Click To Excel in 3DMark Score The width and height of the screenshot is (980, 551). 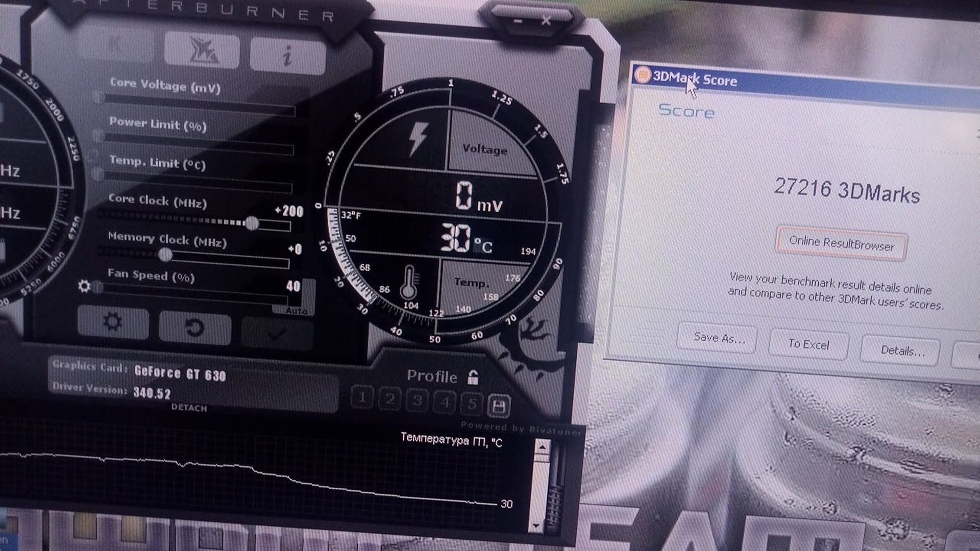808,344
